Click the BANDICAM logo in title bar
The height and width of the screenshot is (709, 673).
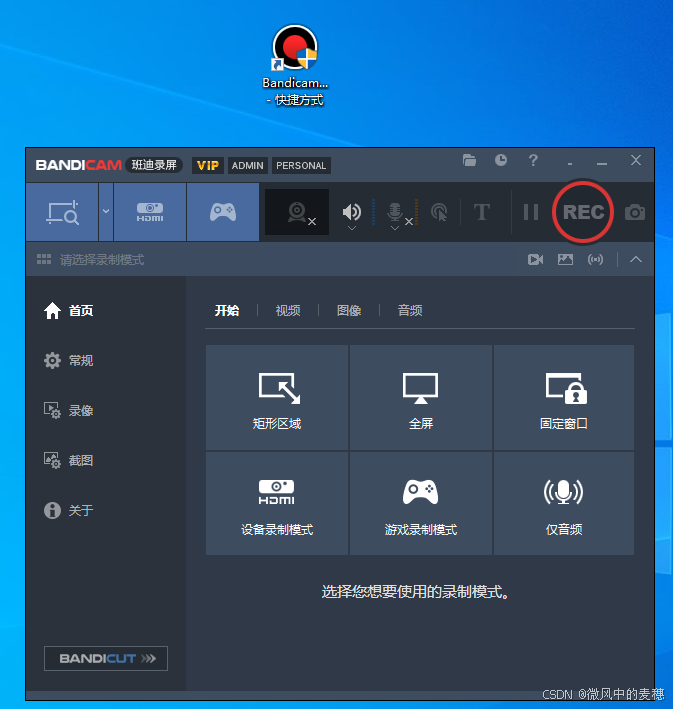coord(79,165)
